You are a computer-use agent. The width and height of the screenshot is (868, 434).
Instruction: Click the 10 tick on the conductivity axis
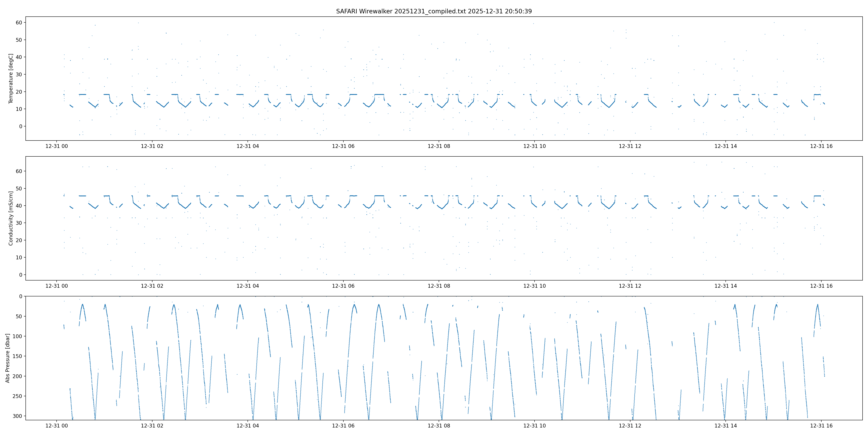[19, 258]
